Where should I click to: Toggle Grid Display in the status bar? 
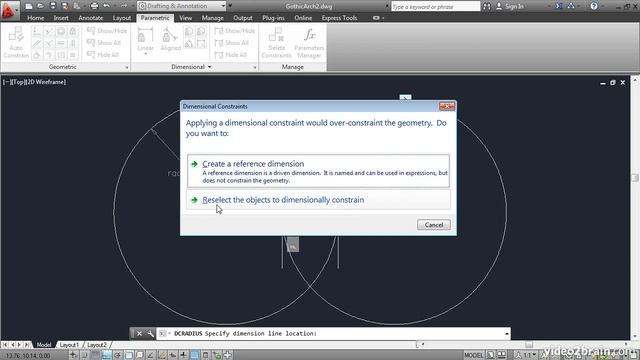[x=95, y=355]
